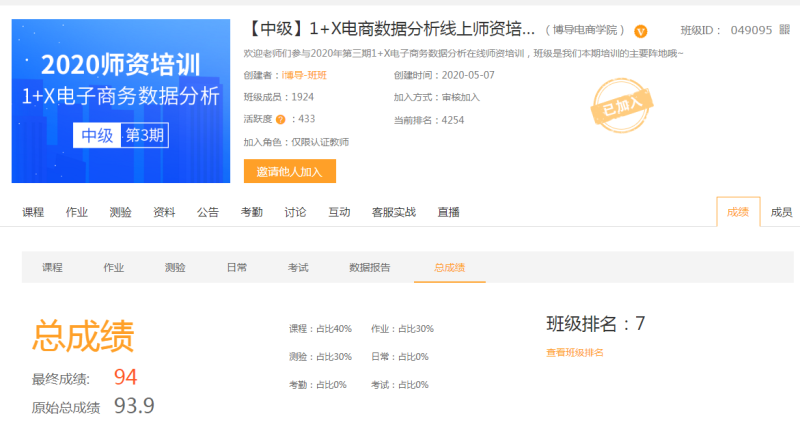The image size is (800, 431).
Task: Open the 数据报告 sub-tab
Action: [x=369, y=267]
